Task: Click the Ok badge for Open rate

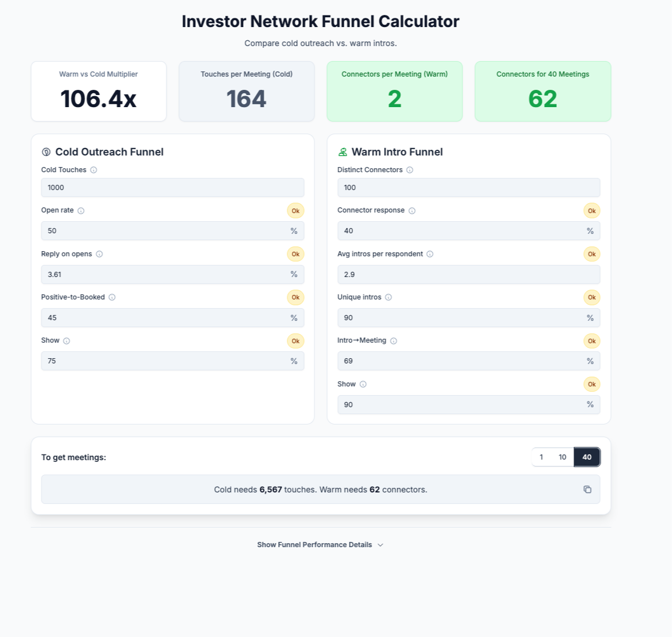Action: point(295,211)
